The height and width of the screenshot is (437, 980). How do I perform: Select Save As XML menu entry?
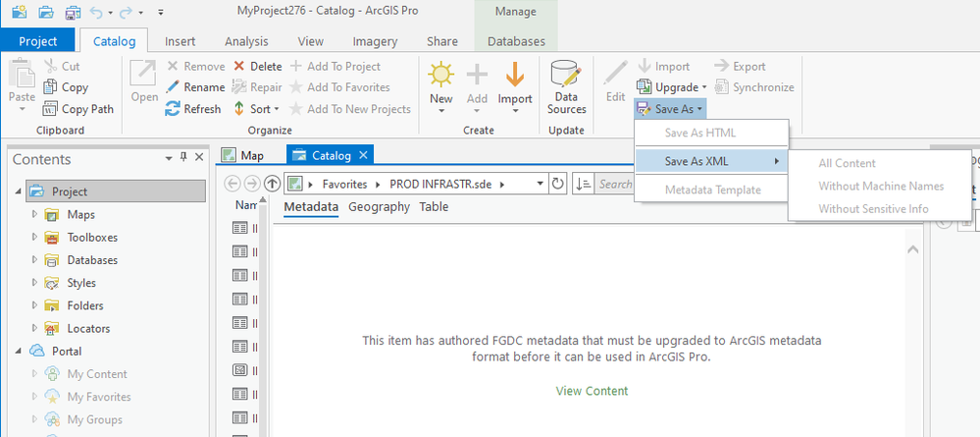(712, 161)
